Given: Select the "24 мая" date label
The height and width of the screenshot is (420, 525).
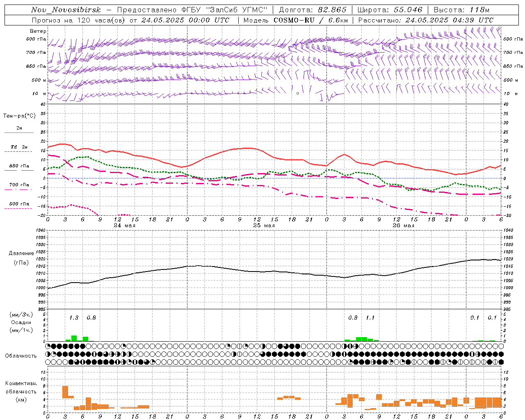Looking at the screenshot, I should 124,226.
